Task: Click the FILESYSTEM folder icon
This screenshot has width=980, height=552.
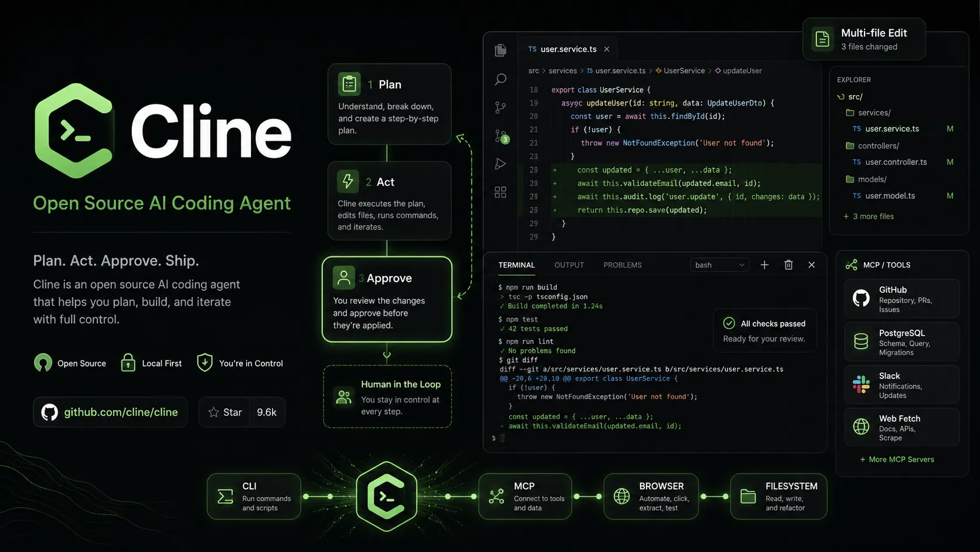Action: click(x=748, y=496)
